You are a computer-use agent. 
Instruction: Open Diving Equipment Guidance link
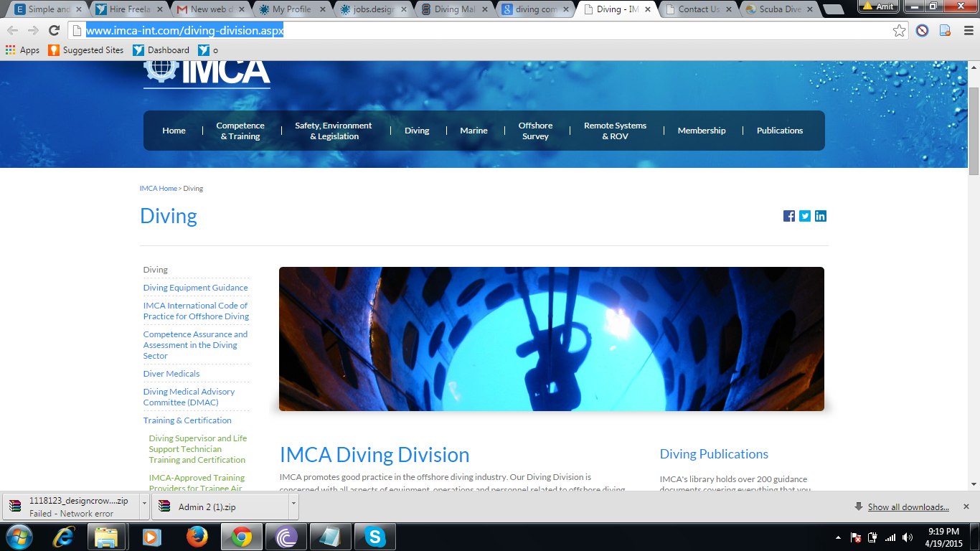point(195,288)
